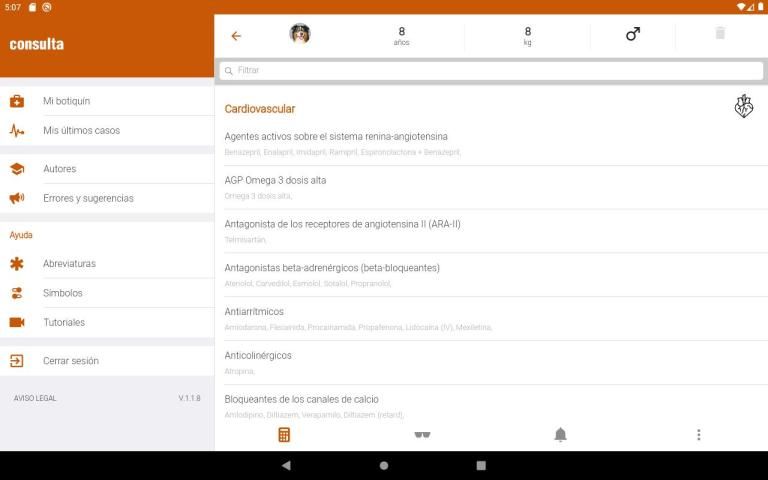Open Autores in the side menu
768x480 pixels.
(x=59, y=169)
